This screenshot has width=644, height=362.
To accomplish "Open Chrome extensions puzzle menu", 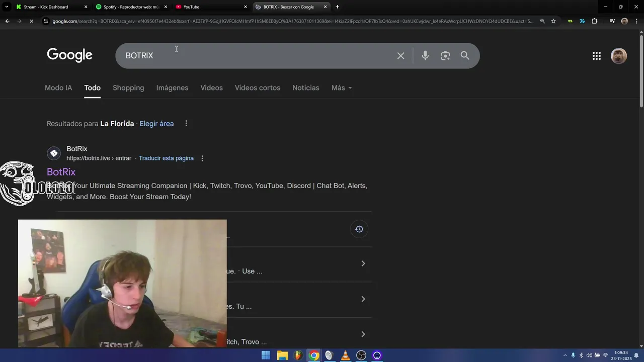I will (595, 21).
